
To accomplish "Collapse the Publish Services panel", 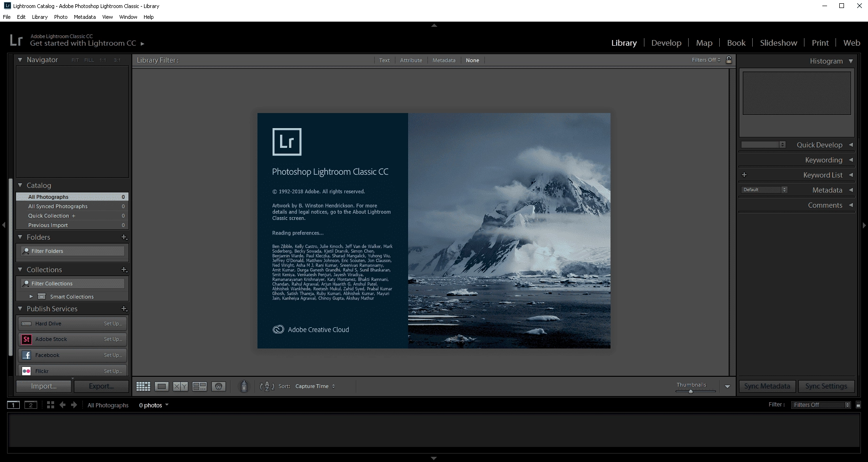I will [20, 308].
